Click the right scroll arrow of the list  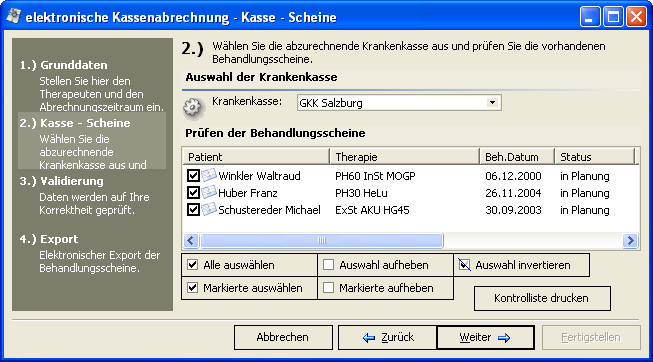pos(630,240)
